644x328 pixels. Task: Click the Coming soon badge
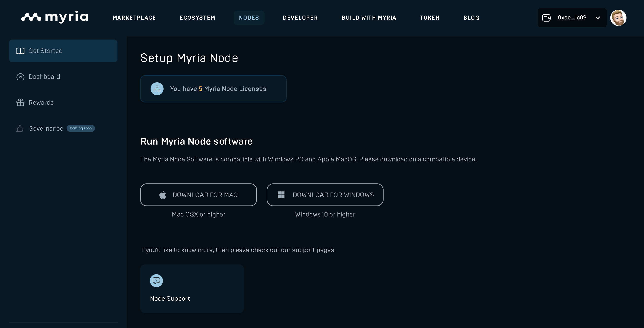pyautogui.click(x=80, y=128)
